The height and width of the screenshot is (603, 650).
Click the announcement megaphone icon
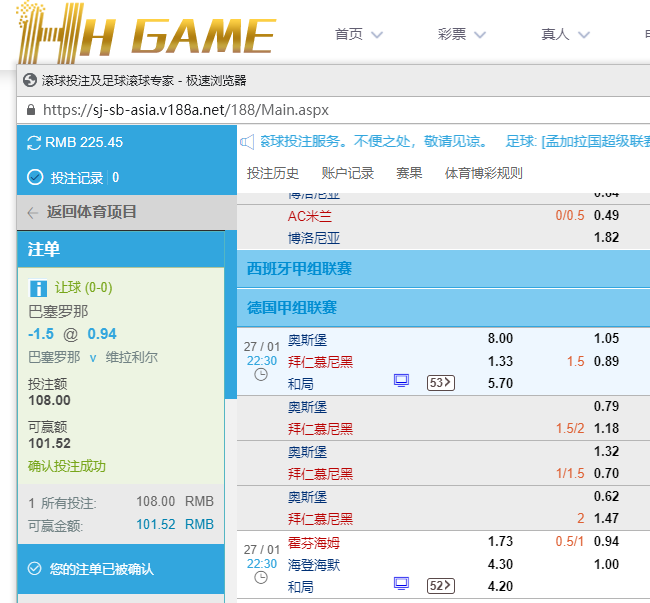[247, 142]
